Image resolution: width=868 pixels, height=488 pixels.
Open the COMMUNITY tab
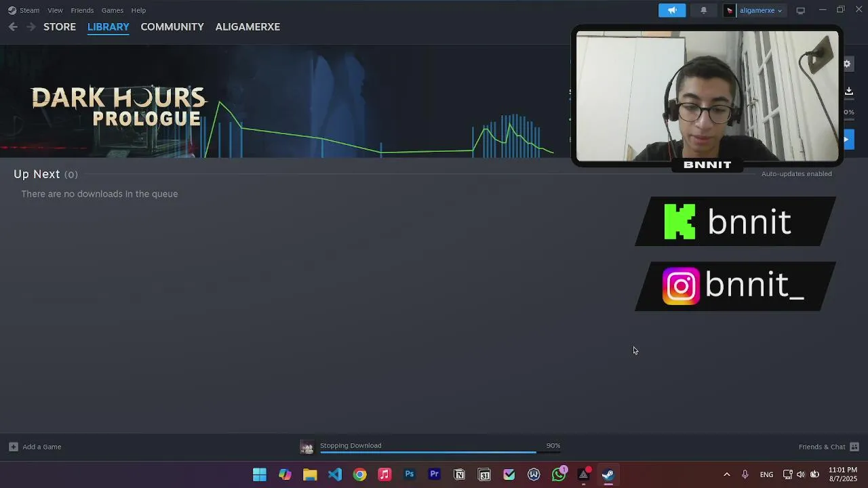pos(172,27)
